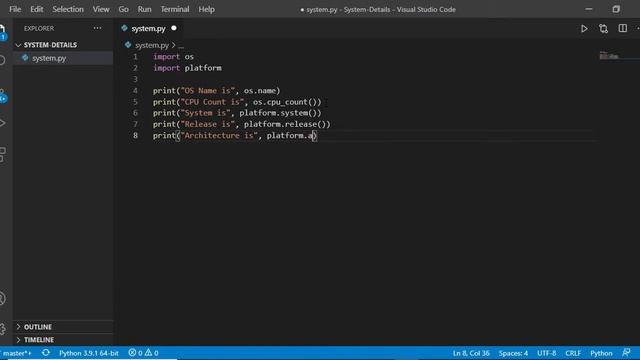Click line number 3 in gutter
This screenshot has width=640, height=360.
click(x=135, y=79)
